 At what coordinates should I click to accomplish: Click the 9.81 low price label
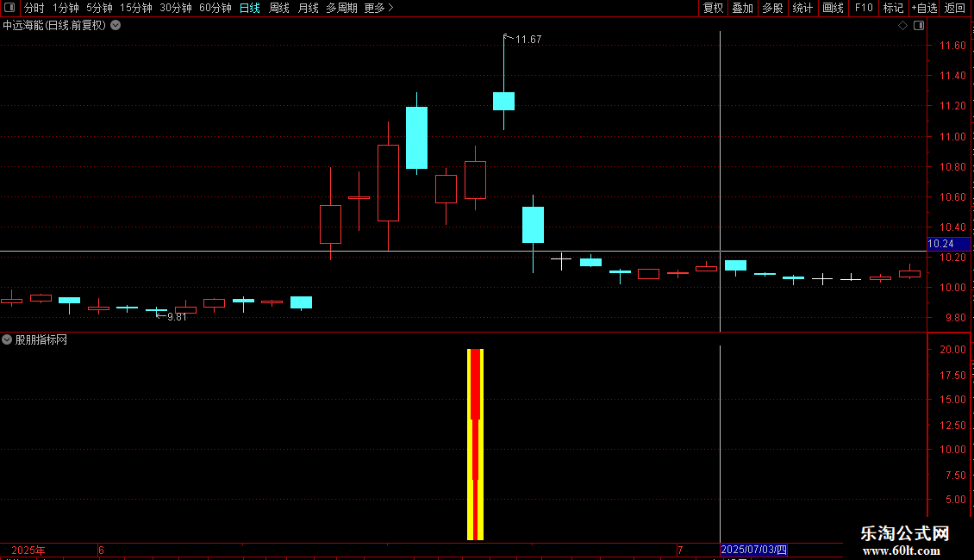click(177, 317)
